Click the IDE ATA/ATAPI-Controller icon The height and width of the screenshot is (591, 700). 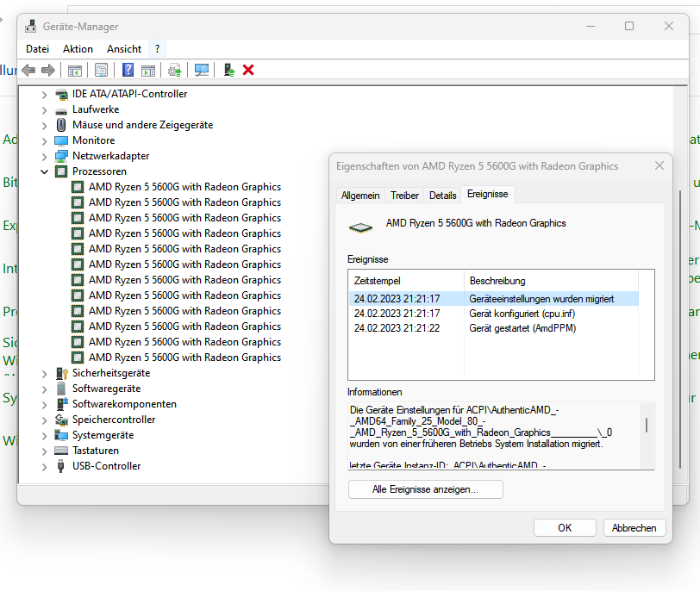[61, 94]
